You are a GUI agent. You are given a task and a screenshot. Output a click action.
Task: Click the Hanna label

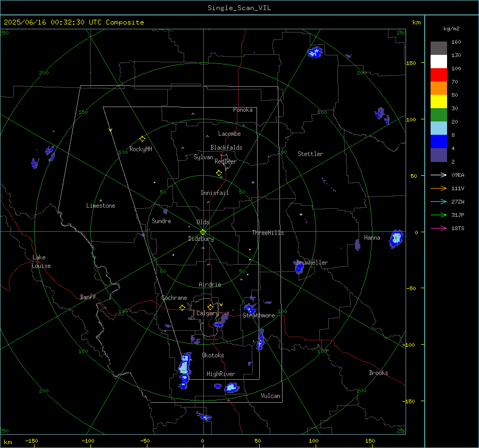pyautogui.click(x=372, y=238)
